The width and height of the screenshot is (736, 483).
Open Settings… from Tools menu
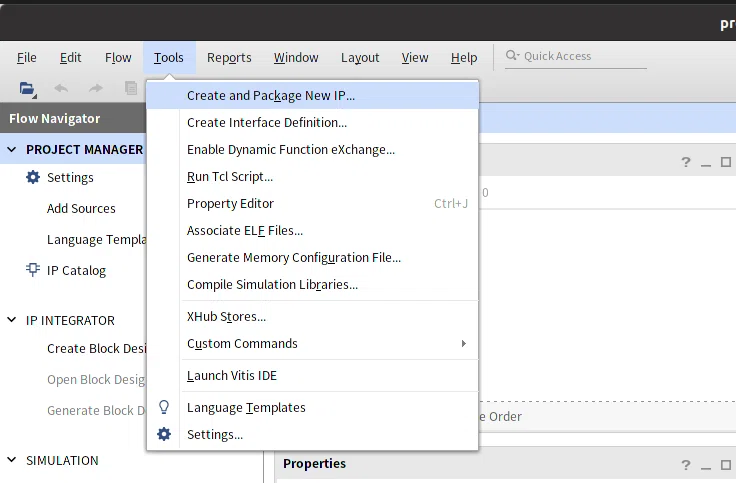pos(313,434)
